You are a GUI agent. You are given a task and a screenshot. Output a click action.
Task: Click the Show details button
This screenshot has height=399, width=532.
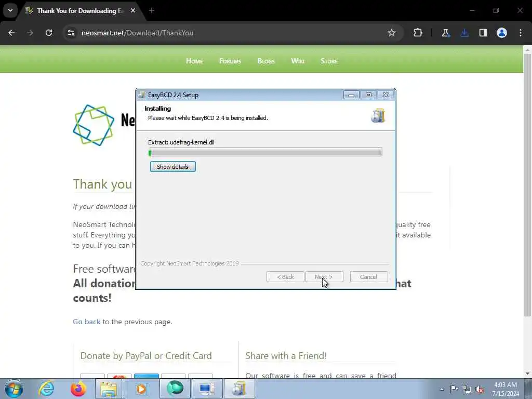tap(172, 167)
